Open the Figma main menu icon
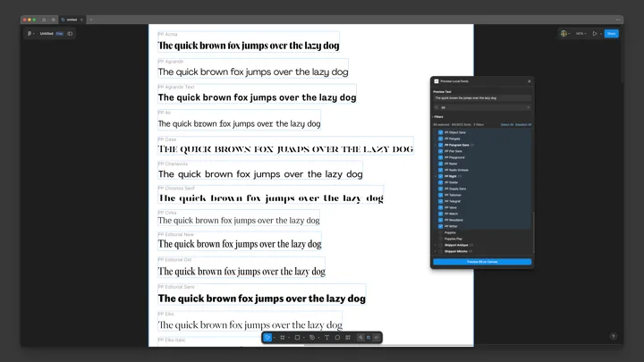 click(x=30, y=34)
